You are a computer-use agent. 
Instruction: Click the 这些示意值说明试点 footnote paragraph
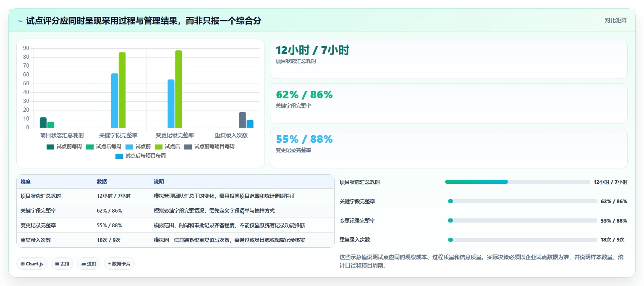pyautogui.click(x=482, y=261)
